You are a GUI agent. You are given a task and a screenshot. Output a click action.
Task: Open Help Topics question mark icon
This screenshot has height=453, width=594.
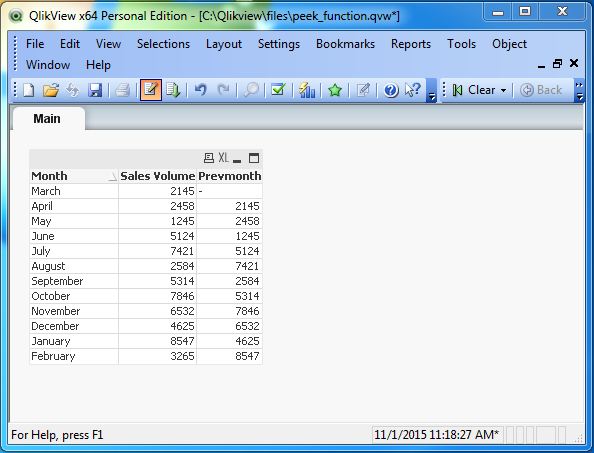[x=391, y=90]
